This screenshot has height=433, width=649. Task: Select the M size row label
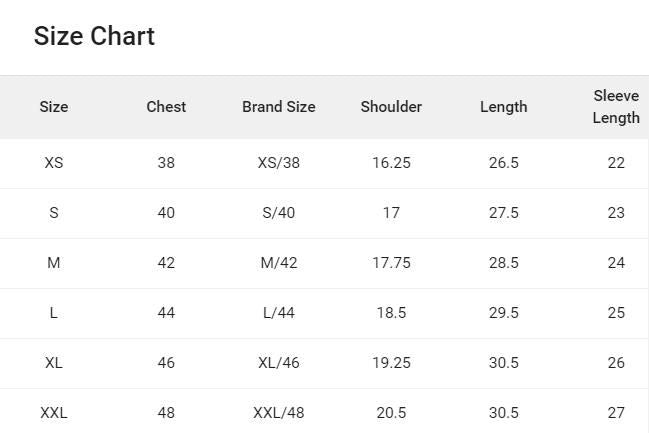click(x=54, y=263)
